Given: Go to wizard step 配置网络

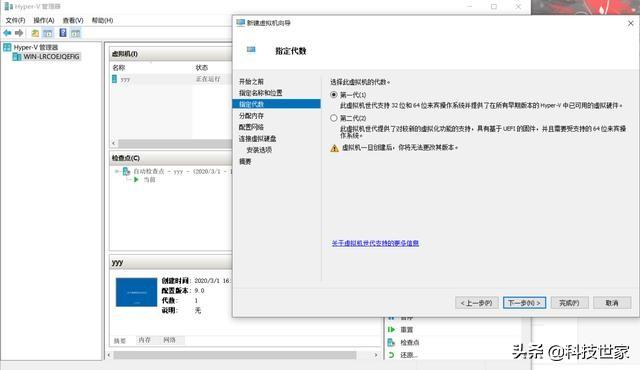Looking at the screenshot, I should 251,127.
